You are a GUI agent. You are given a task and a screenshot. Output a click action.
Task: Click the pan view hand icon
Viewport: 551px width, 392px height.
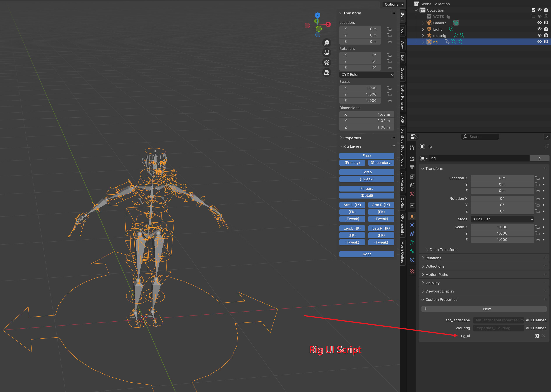326,53
